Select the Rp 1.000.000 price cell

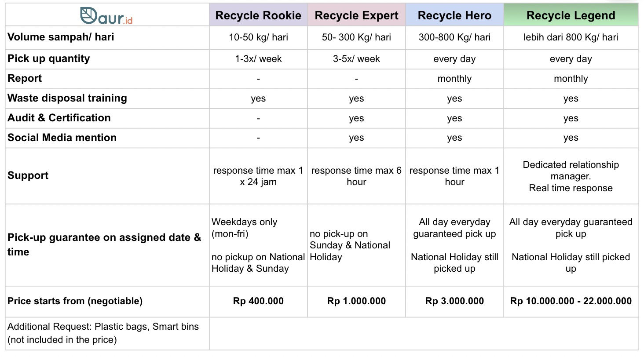click(x=356, y=301)
